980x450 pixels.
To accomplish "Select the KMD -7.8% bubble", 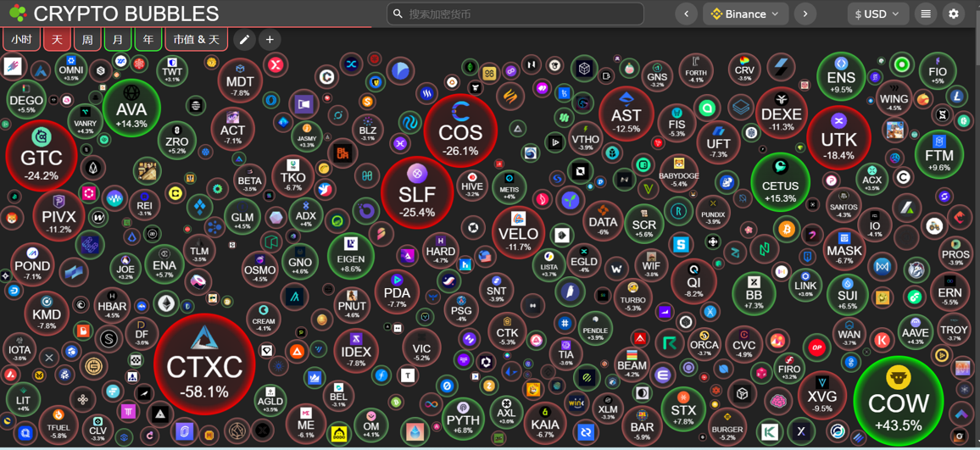I will pos(47,313).
